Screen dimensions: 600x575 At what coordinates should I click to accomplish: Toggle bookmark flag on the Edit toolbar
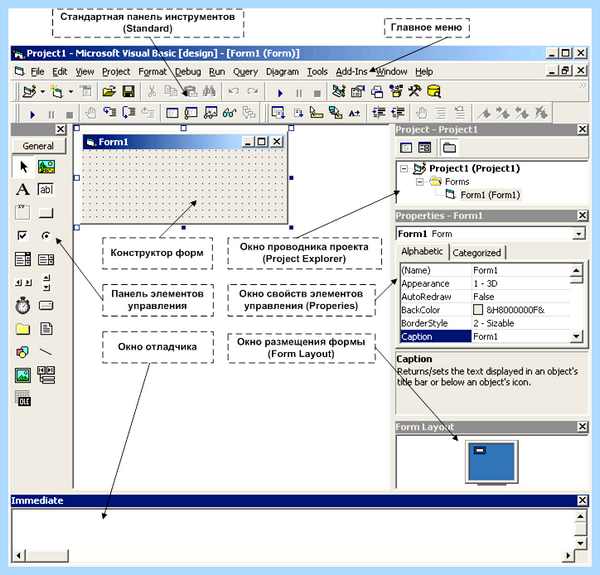click(484, 113)
